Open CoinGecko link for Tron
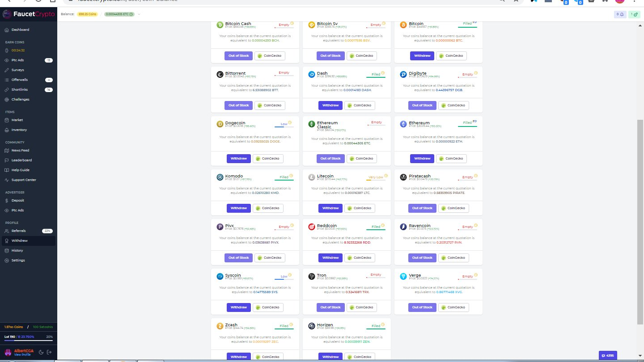 361,307
